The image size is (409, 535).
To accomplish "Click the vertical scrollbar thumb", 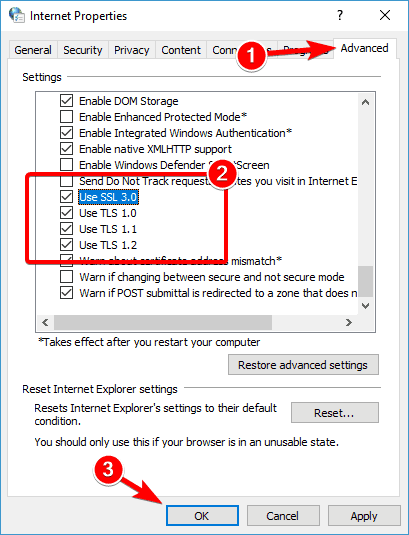I will [x=365, y=281].
